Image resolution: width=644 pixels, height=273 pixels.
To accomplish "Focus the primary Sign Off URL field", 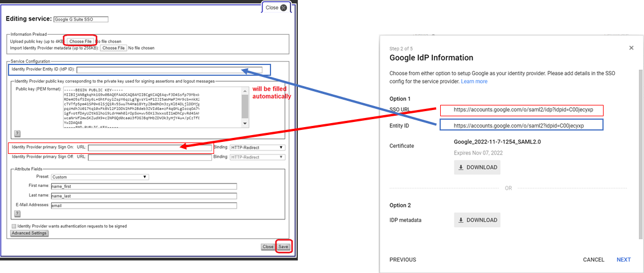I will pyautogui.click(x=150, y=157).
